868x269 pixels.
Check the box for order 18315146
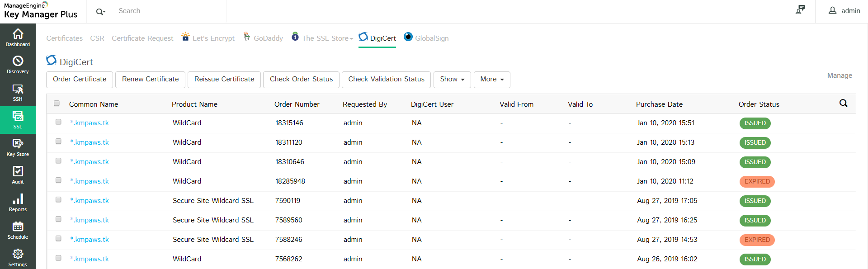click(x=58, y=122)
